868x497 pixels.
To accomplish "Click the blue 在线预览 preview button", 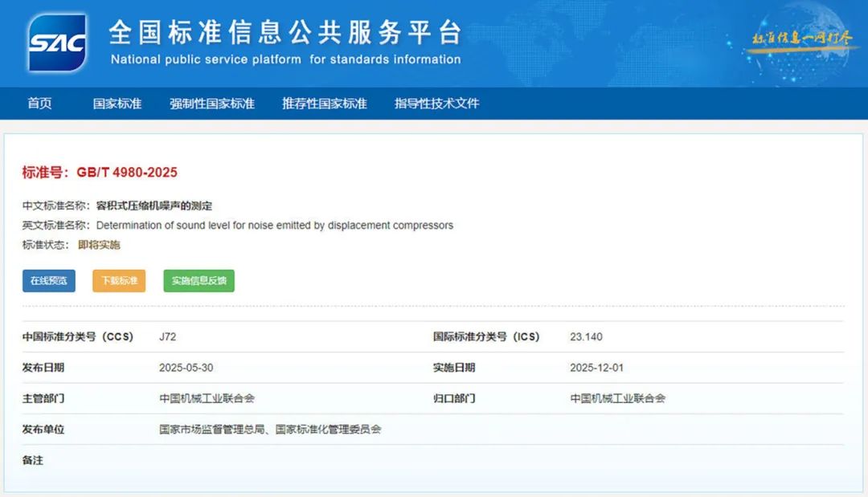I will coord(48,281).
